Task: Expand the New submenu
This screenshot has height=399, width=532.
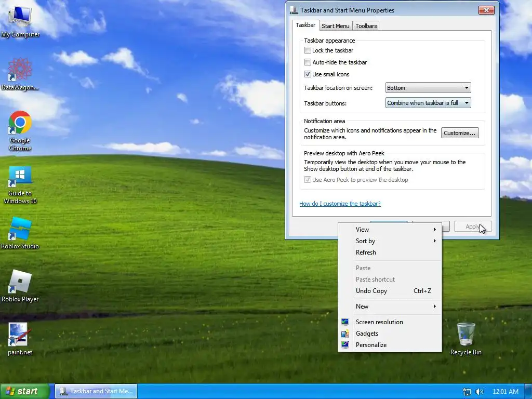Action: tap(390, 307)
